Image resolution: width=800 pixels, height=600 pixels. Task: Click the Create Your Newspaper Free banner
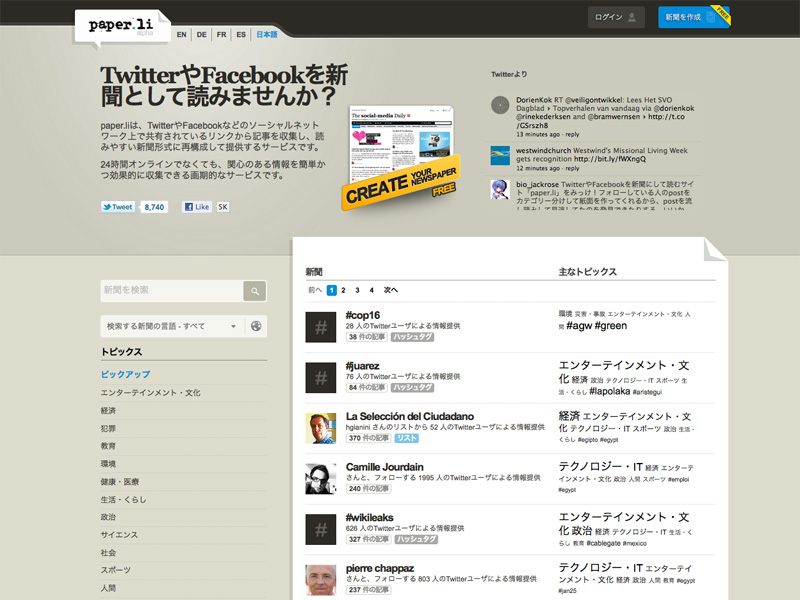[x=401, y=183]
